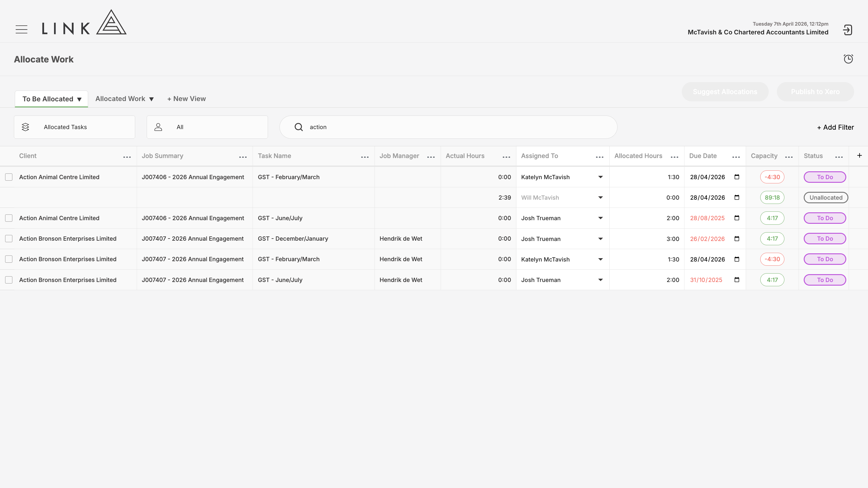The image size is (868, 488).
Task: Click due date 28/08/2025
Action: click(x=707, y=218)
